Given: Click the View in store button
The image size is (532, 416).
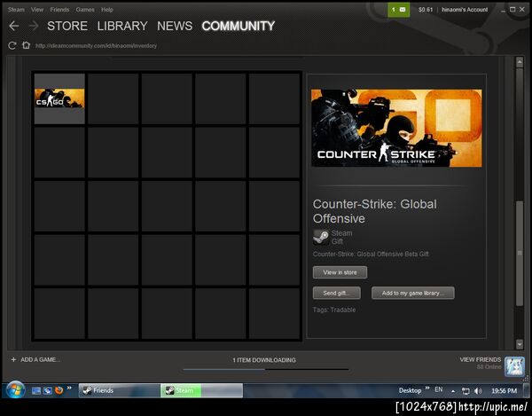Looking at the screenshot, I should click(x=340, y=272).
